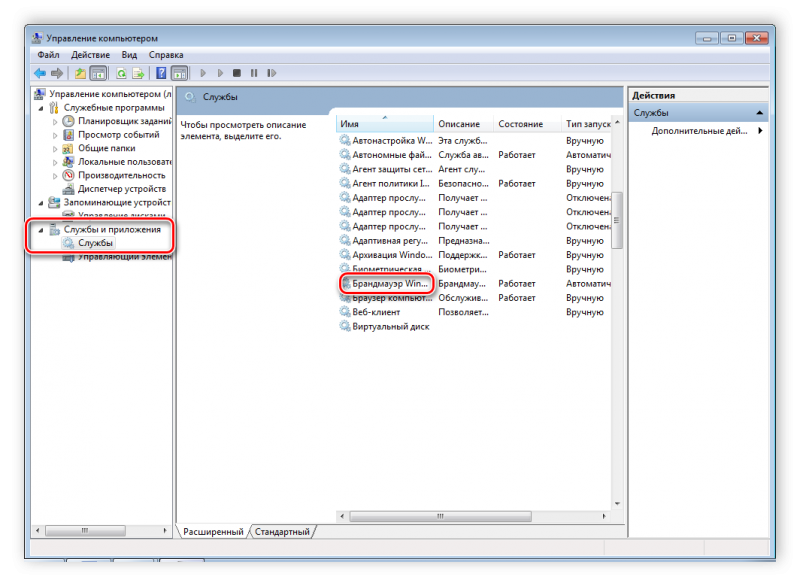
Task: Click the gear icon beside Автонастройка W...
Action: 345,140
